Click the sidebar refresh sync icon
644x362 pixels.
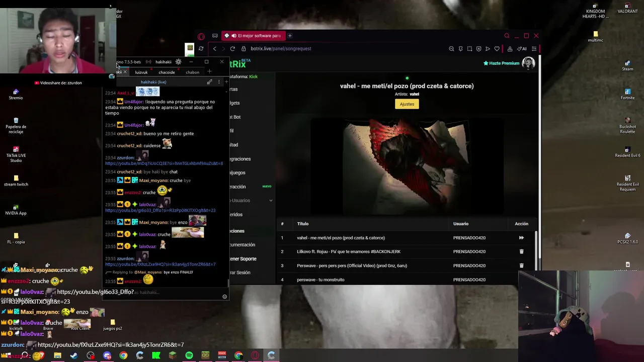pos(201,49)
